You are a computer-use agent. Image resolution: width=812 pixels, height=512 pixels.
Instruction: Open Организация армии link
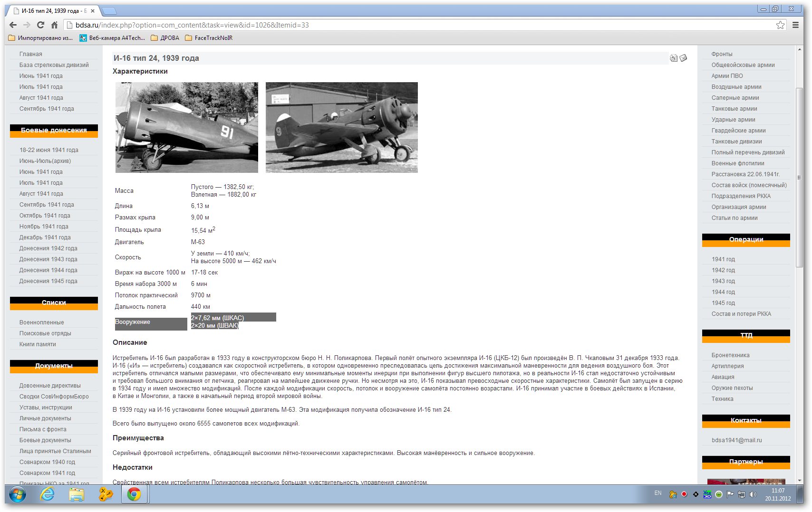[739, 207]
